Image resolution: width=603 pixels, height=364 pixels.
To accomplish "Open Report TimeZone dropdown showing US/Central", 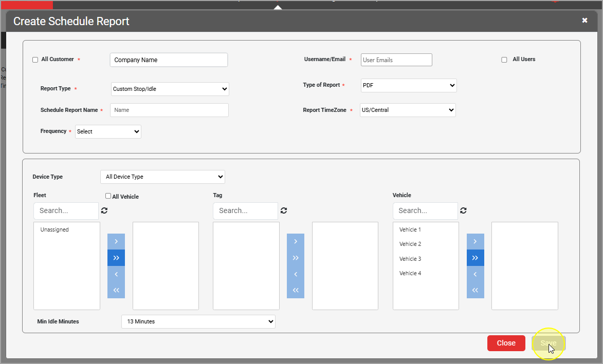I will [x=408, y=110].
